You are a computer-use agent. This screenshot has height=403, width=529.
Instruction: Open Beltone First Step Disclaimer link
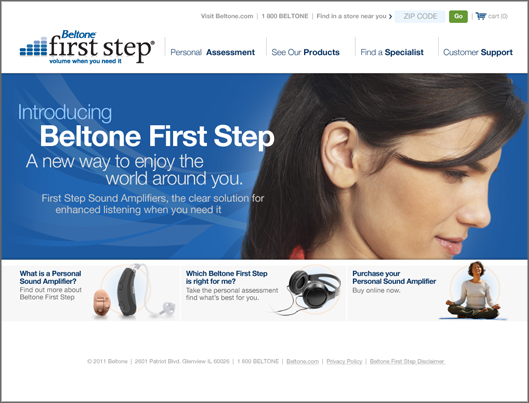click(407, 361)
